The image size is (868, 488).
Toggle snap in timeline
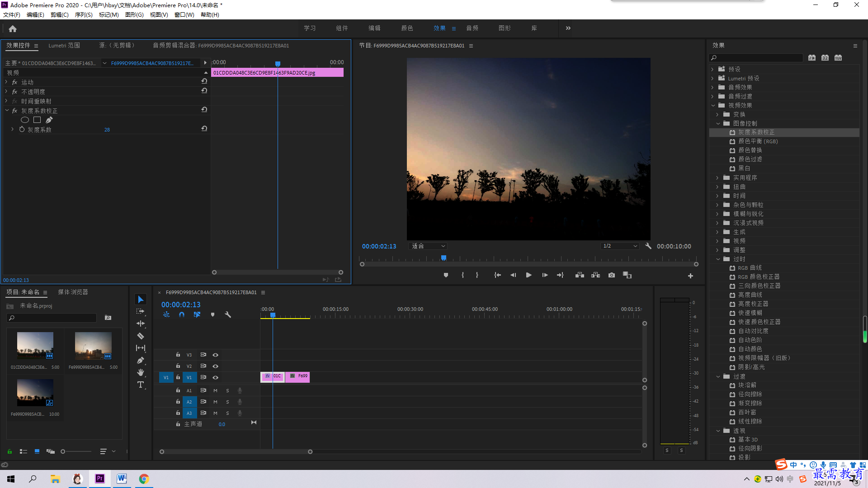[x=181, y=314]
